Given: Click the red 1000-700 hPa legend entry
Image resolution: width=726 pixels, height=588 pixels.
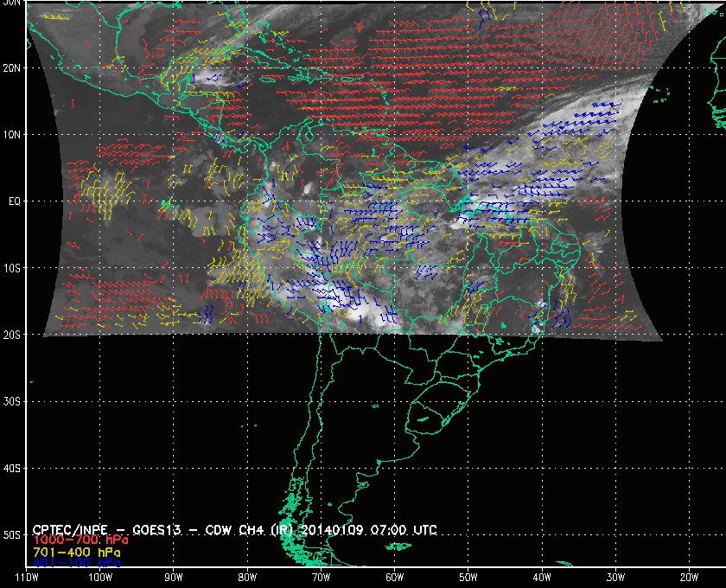Looking at the screenshot, I should click(x=80, y=540).
